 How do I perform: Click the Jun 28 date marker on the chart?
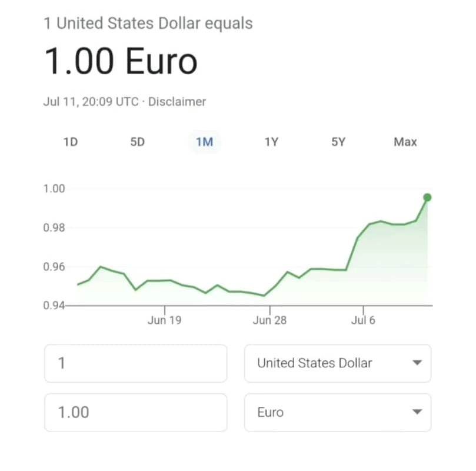[x=270, y=320]
